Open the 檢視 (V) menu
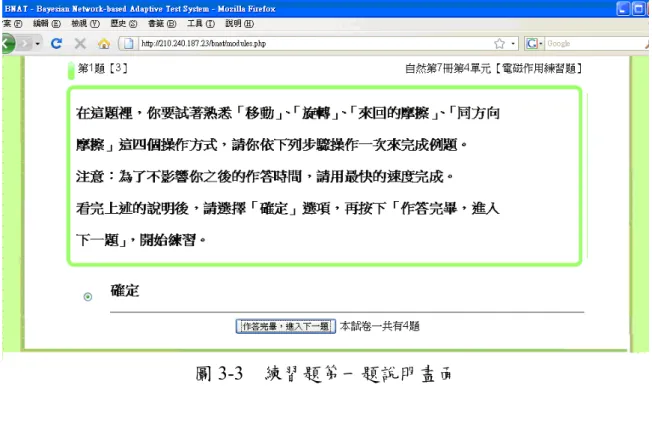This screenshot has height=423, width=652. pyautogui.click(x=85, y=24)
